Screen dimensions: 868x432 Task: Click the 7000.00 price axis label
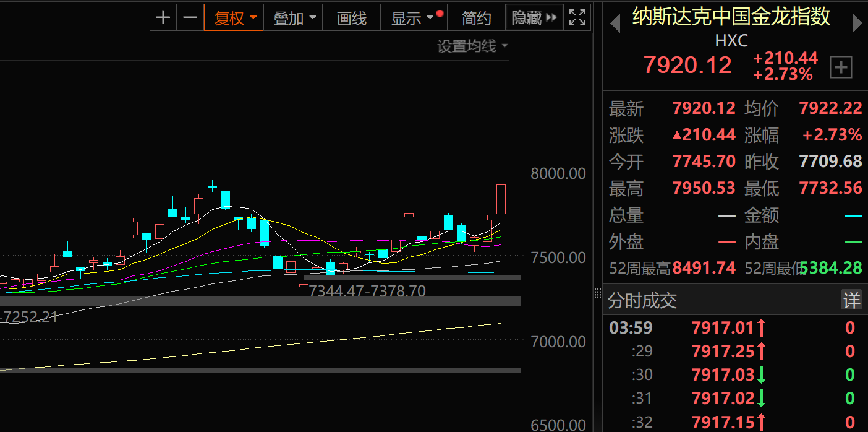[558, 342]
